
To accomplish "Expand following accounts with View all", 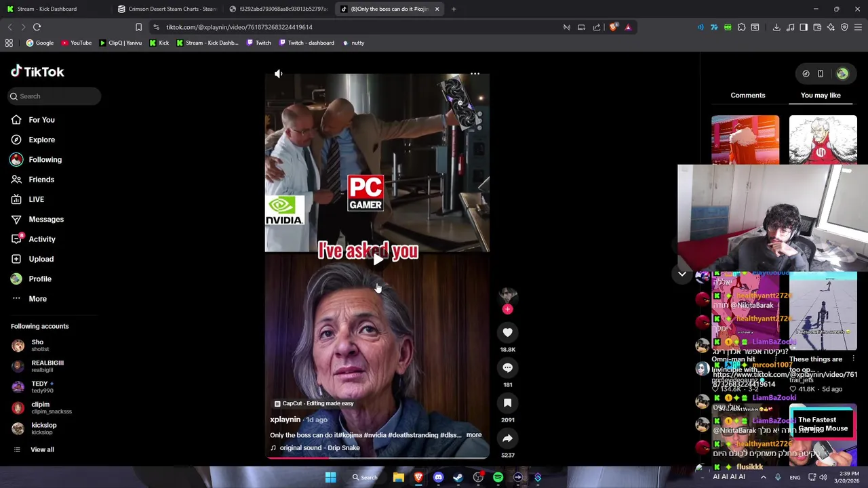I will [x=42, y=449].
